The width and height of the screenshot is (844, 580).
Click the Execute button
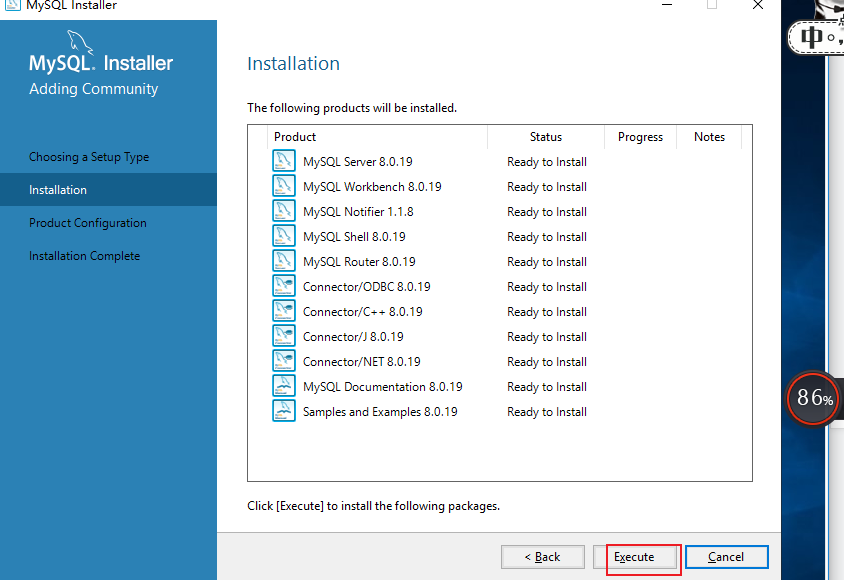pos(641,556)
